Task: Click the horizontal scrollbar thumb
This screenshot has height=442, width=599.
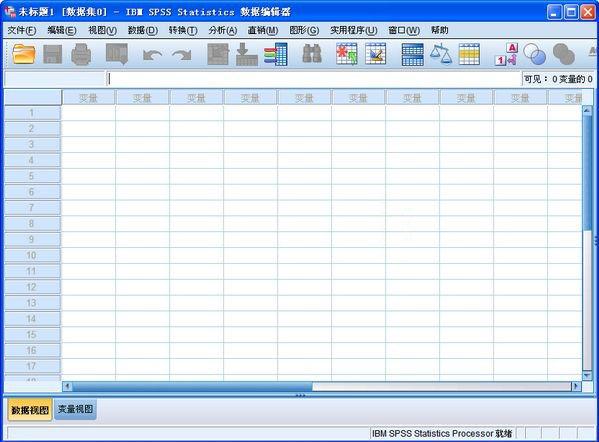Action: point(192,387)
